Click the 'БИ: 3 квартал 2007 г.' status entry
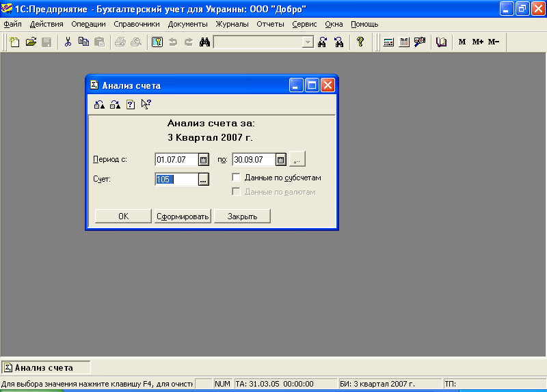The image size is (547, 392). tap(389, 384)
